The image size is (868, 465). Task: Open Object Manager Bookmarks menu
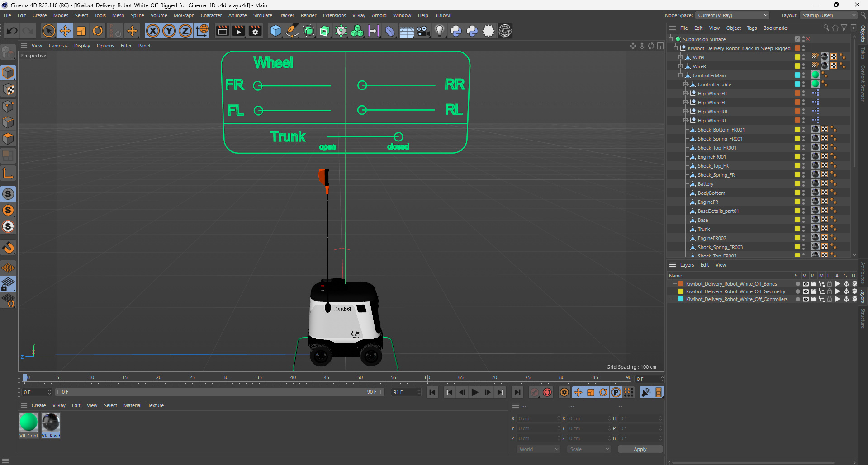coord(775,28)
